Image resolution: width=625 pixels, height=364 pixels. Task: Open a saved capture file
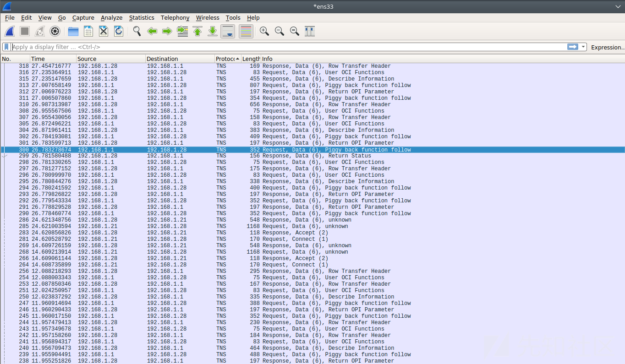tap(73, 31)
